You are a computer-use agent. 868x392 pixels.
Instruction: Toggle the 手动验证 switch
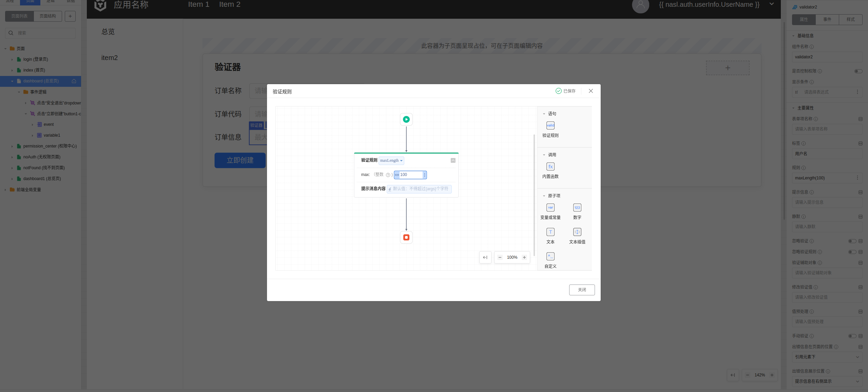tap(852, 336)
